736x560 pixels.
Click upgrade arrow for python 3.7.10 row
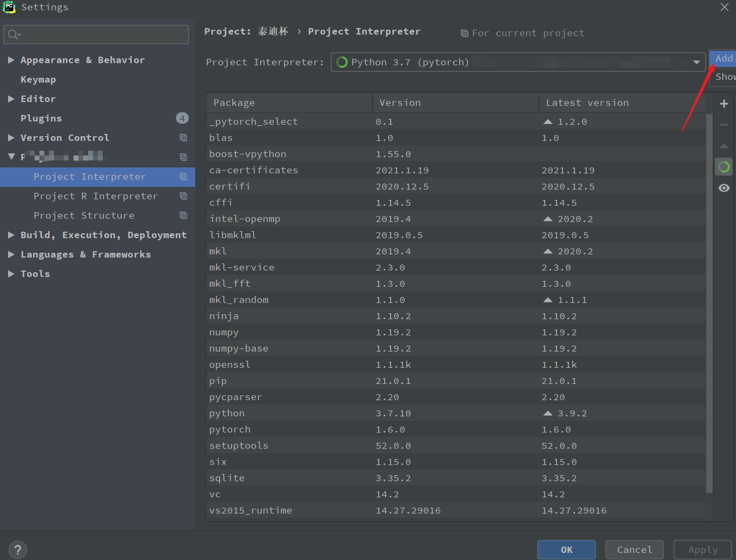(548, 413)
